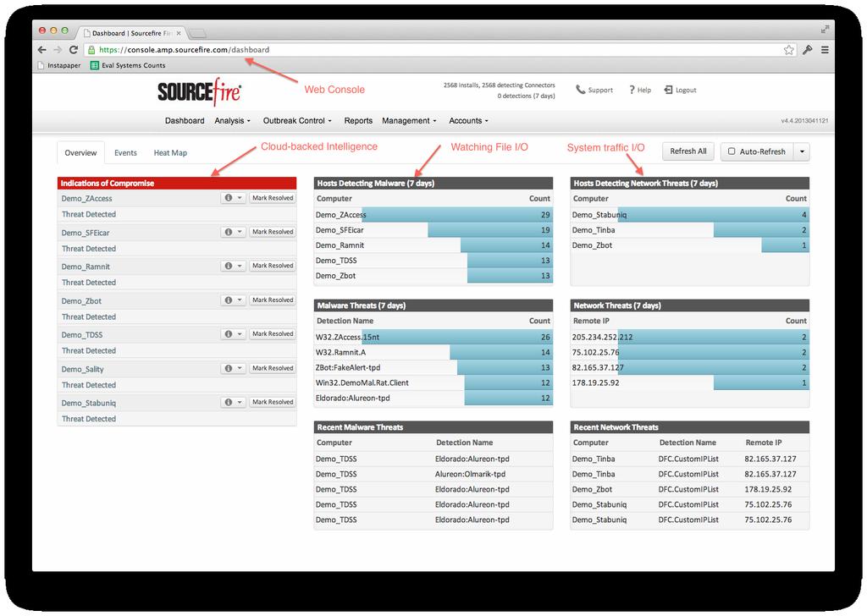Mark Demo_Zbot as resolved
This screenshot has height=616, width=867.
[x=273, y=300]
